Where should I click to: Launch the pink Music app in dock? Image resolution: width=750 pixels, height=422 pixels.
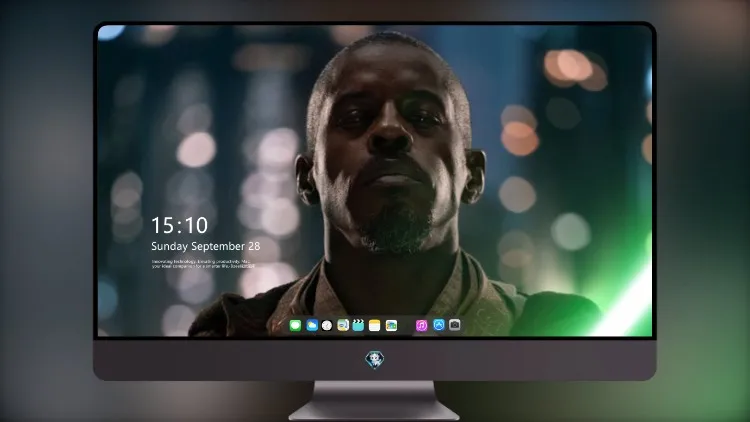click(x=421, y=326)
